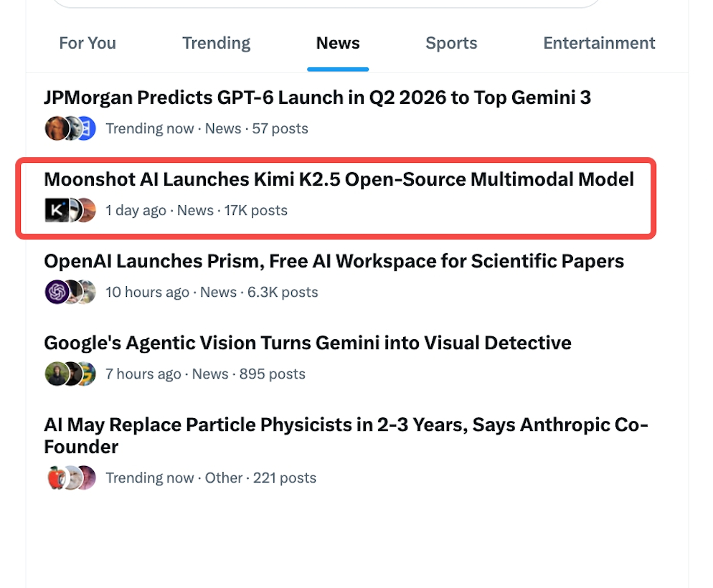Click the Moonshot AI Kimi K2.5 headline

(339, 179)
